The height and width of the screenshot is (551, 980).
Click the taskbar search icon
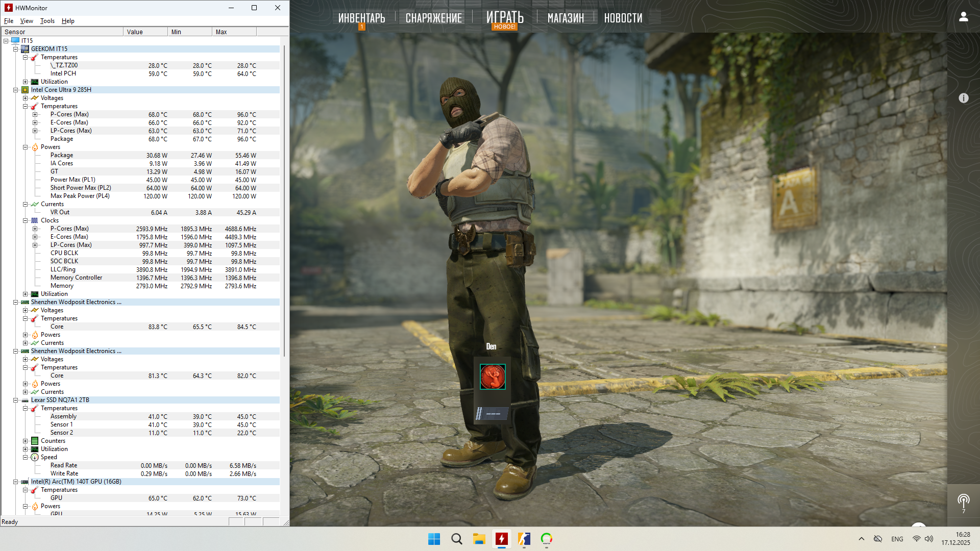[456, 539]
